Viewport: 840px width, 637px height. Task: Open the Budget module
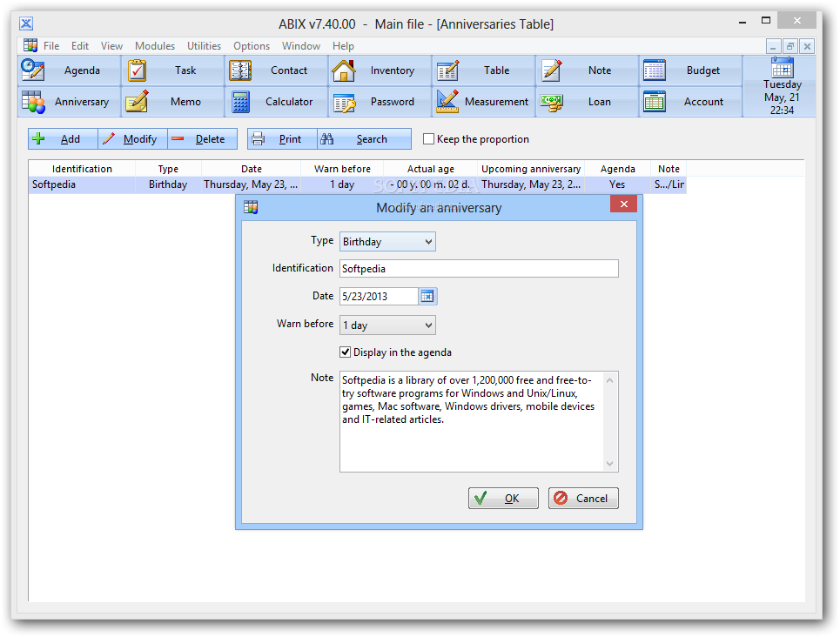(x=690, y=70)
